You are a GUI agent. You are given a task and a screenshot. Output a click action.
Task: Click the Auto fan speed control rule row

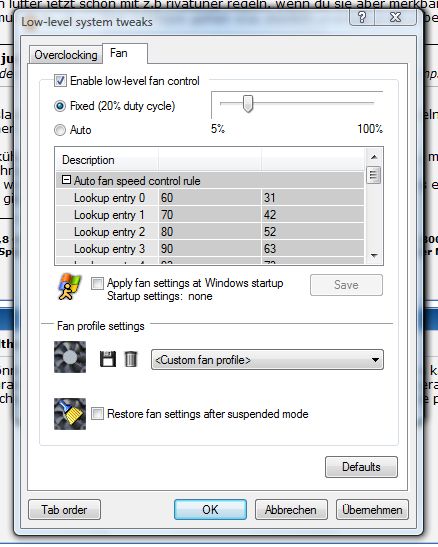[210, 181]
